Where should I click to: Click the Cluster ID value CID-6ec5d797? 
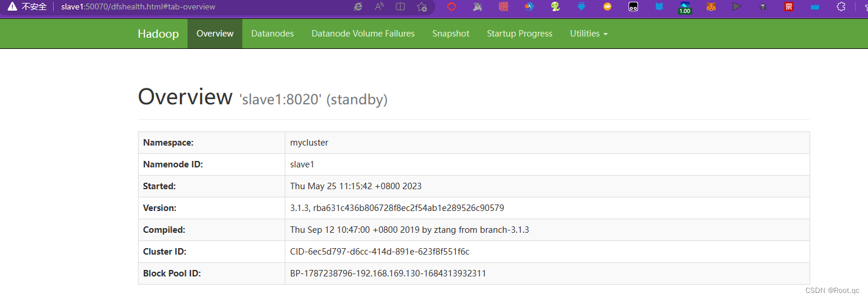(x=380, y=252)
